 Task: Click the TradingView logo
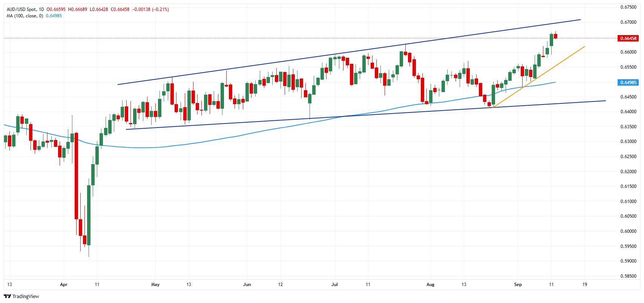21,296
